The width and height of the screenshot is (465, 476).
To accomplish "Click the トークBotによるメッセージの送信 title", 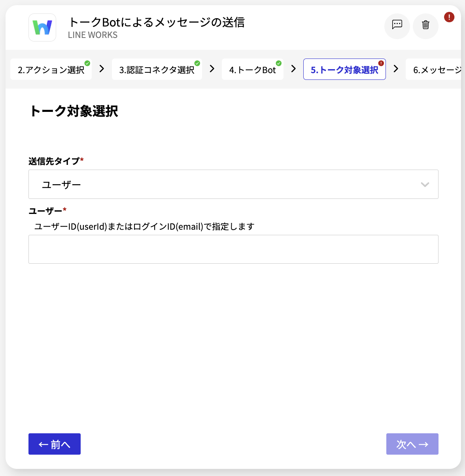I will click(x=157, y=22).
